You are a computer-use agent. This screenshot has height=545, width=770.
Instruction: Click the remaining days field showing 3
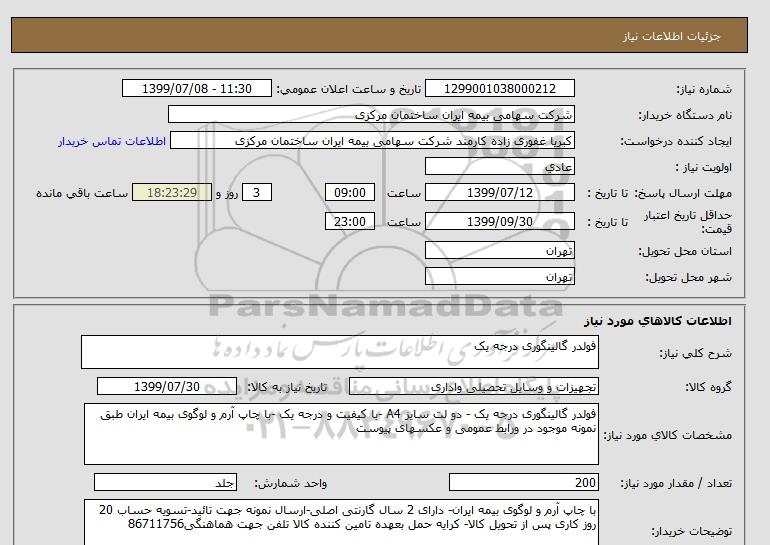tap(256, 192)
